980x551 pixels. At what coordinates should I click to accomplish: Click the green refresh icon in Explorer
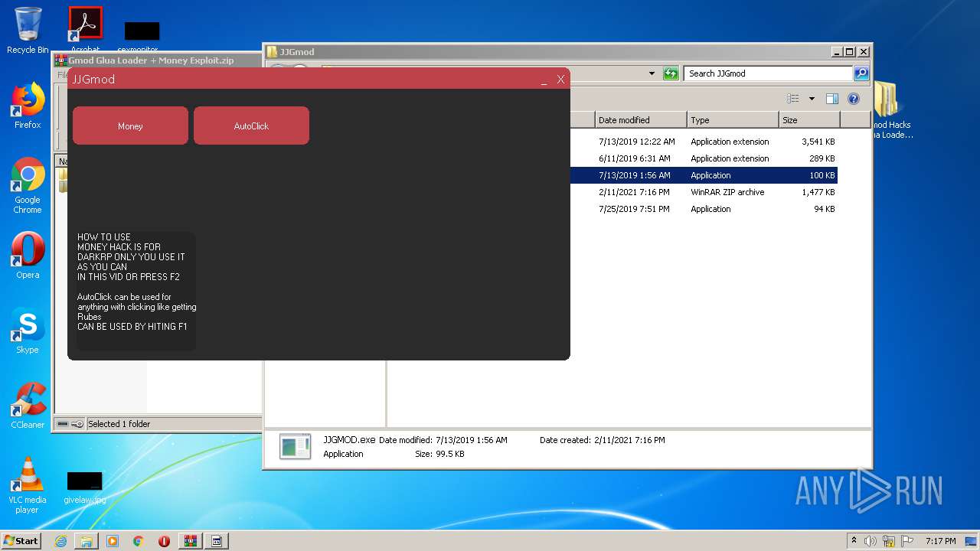coord(671,73)
